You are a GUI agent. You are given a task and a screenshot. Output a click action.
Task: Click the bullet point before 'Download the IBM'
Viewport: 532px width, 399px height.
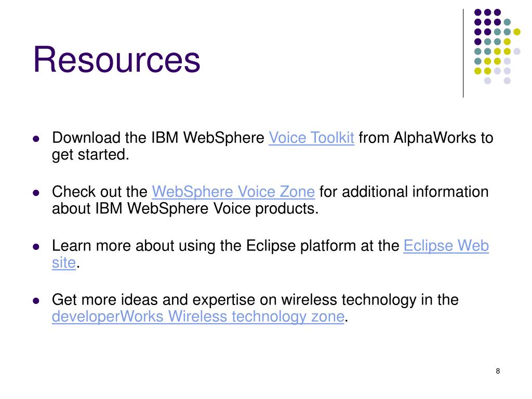tap(36, 139)
